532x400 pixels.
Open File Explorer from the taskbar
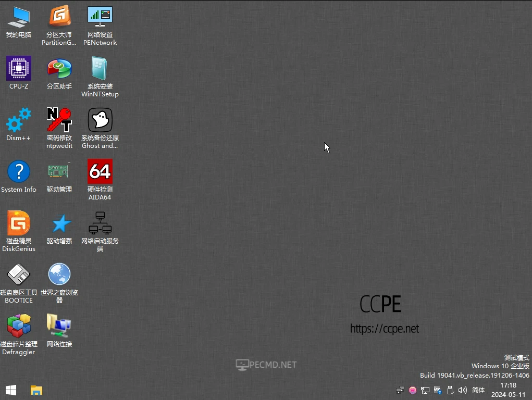pyautogui.click(x=36, y=390)
